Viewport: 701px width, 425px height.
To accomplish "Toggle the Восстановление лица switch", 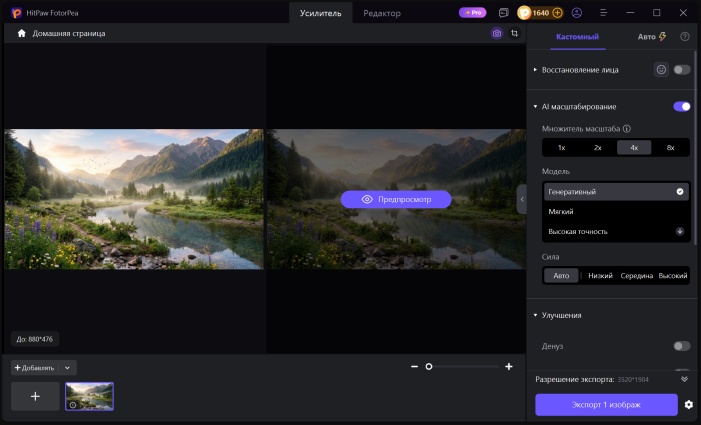I will tap(682, 70).
